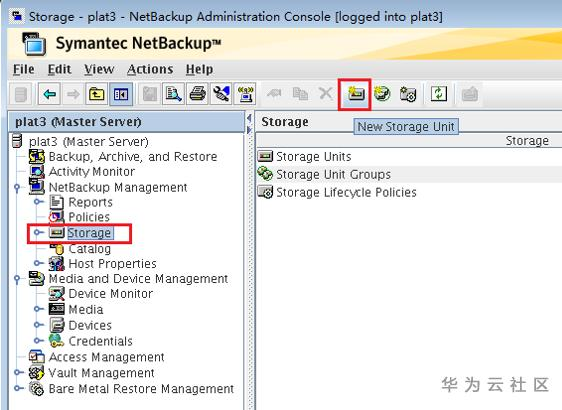
Task: Click the Up one level folder icon
Action: pyautogui.click(x=97, y=94)
